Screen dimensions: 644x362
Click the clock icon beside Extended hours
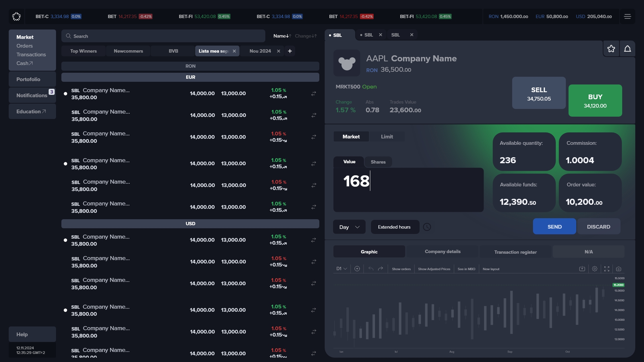(x=427, y=227)
